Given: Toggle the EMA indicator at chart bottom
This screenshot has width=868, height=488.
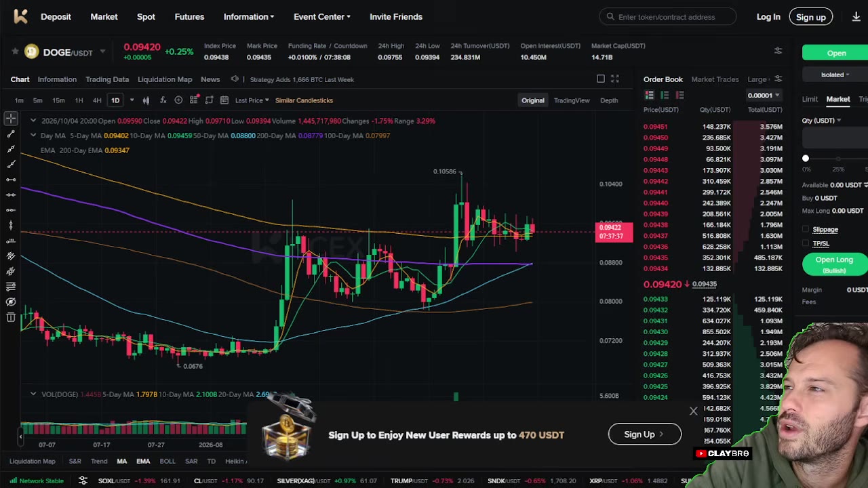Looking at the screenshot, I should point(143,461).
